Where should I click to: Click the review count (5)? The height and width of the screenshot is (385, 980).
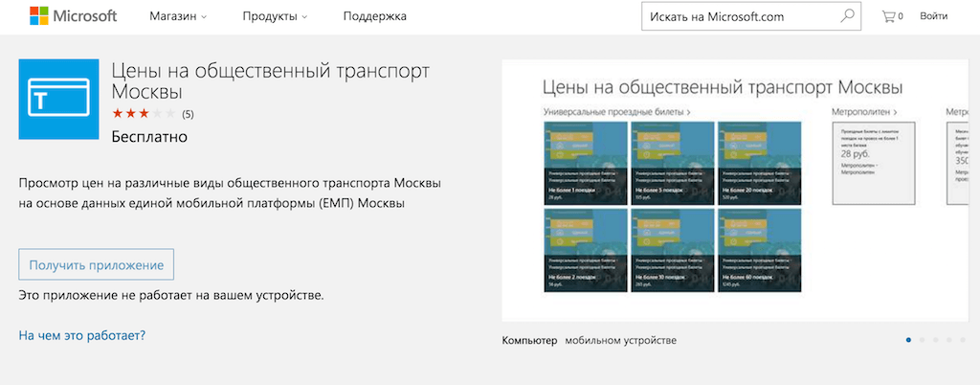(x=188, y=115)
